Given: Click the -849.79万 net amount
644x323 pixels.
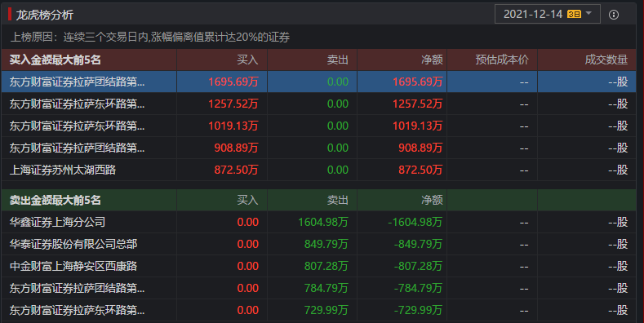Looking at the screenshot, I should (x=418, y=244).
